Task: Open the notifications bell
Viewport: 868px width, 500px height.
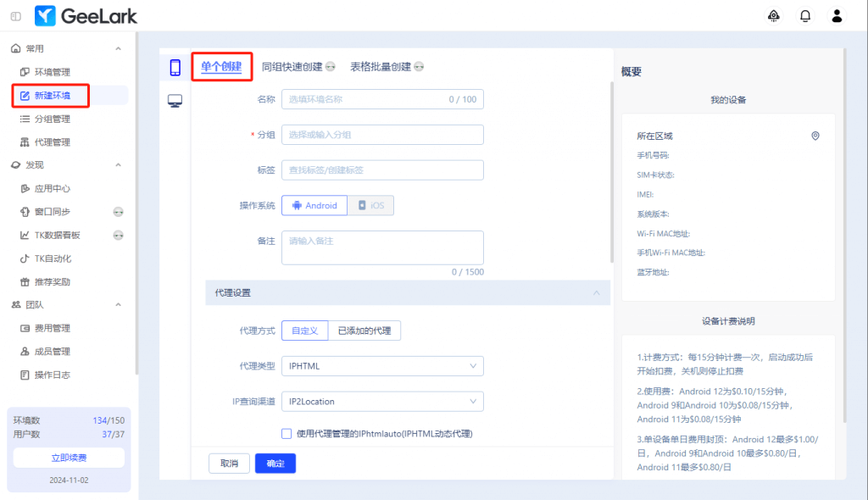Action: click(x=805, y=16)
